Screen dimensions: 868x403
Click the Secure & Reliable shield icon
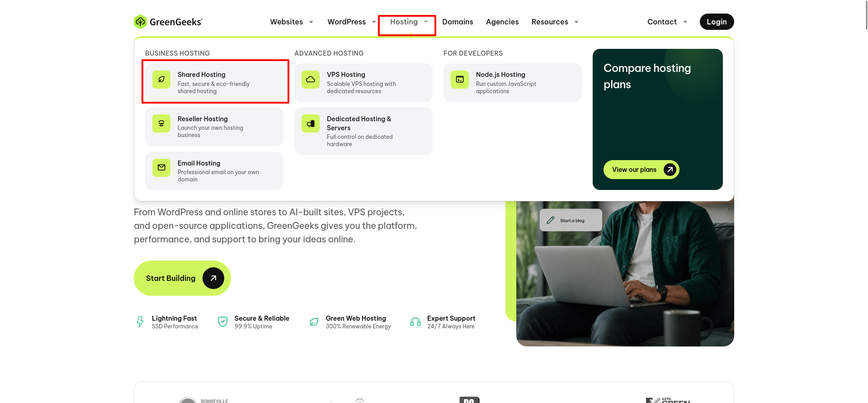click(223, 322)
